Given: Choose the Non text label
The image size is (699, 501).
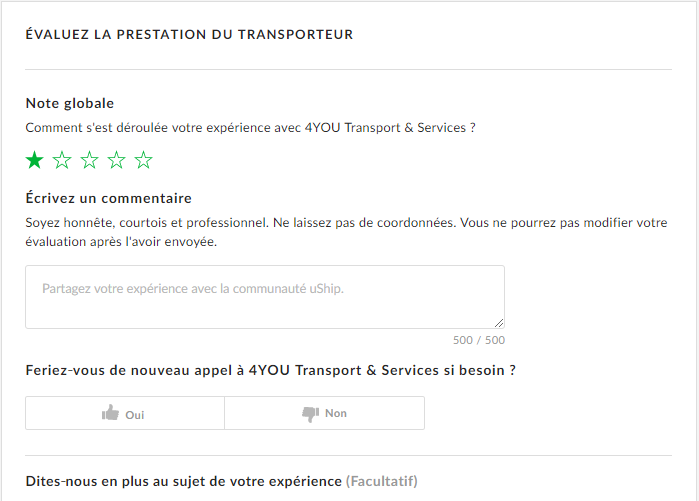Looking at the screenshot, I should coord(336,413).
